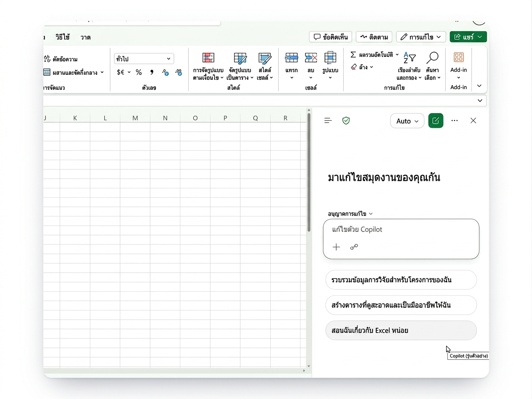Click the heading มาแก้ไขสมุดงานของคุณกัน

384,177
